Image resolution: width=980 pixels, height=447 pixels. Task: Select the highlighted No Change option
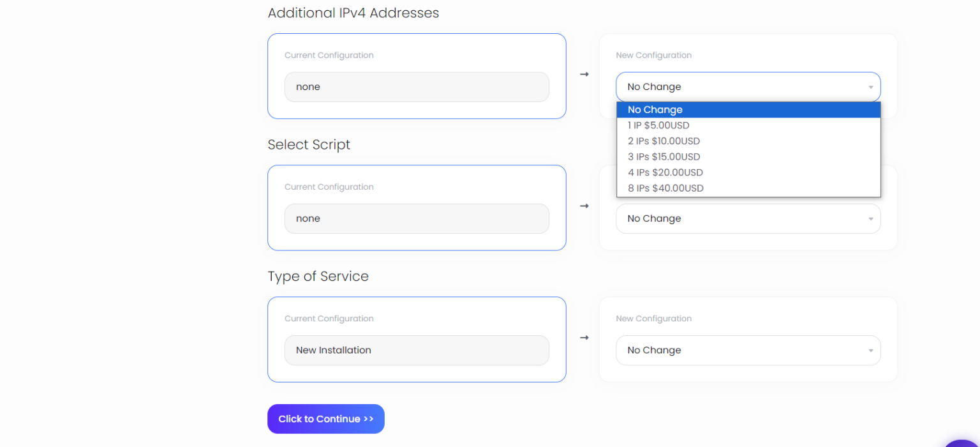point(655,109)
